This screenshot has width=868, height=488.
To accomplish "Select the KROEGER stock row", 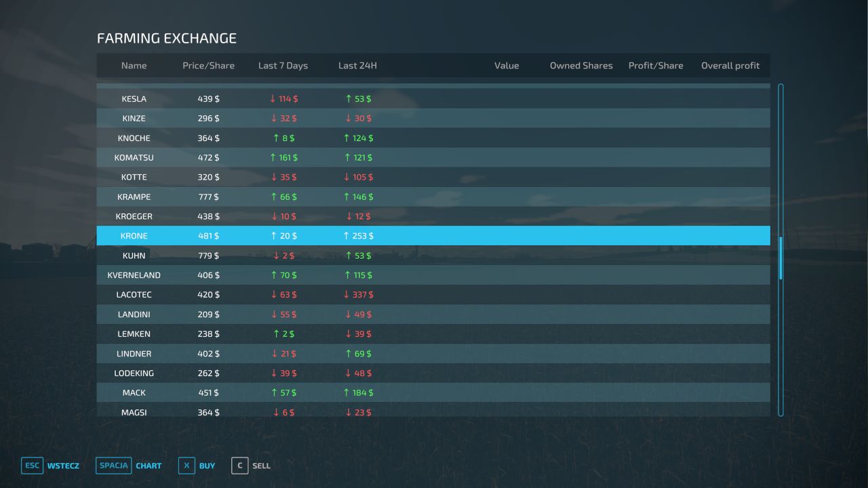I will coord(433,217).
